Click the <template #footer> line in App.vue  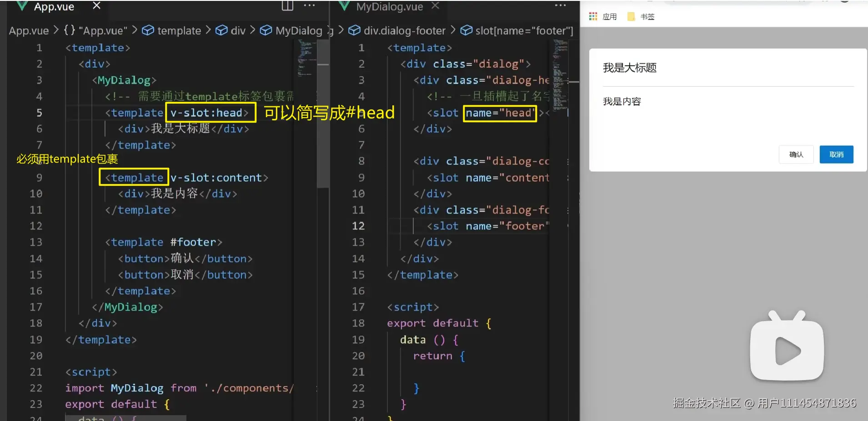[x=164, y=243]
